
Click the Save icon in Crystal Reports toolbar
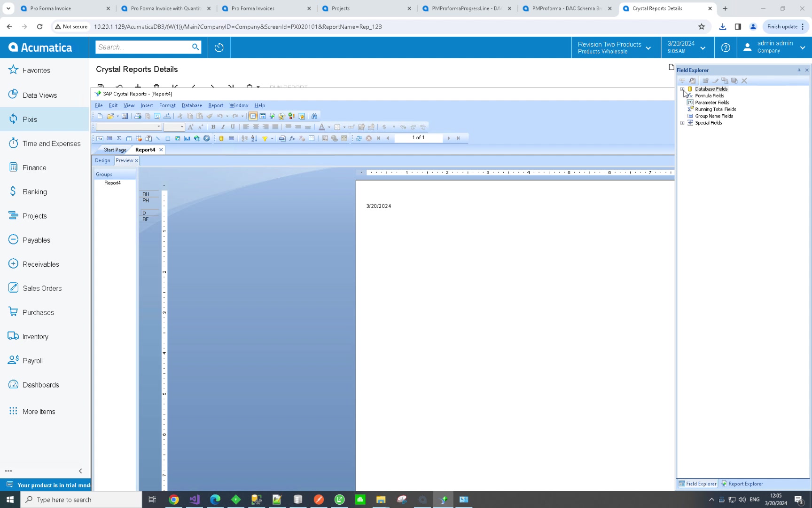click(125, 116)
